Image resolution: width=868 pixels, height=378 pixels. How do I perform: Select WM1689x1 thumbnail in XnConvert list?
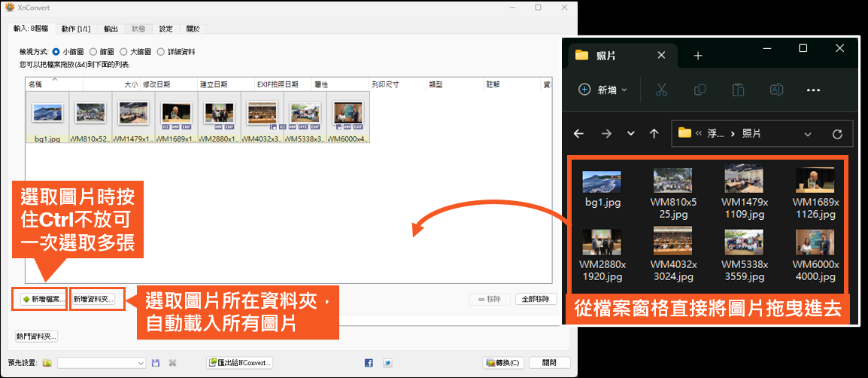(177, 117)
